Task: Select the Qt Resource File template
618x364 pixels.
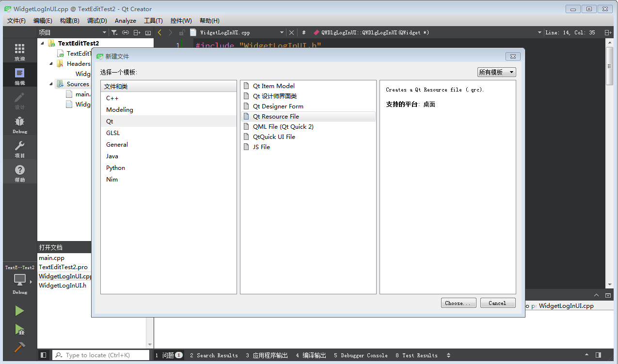Action: pyautogui.click(x=308, y=116)
